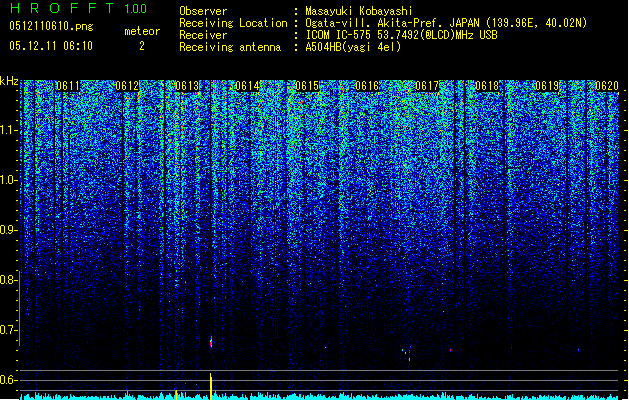Click the date stamp 05.12.11 06:10
This screenshot has height=400, width=629.
51,46
